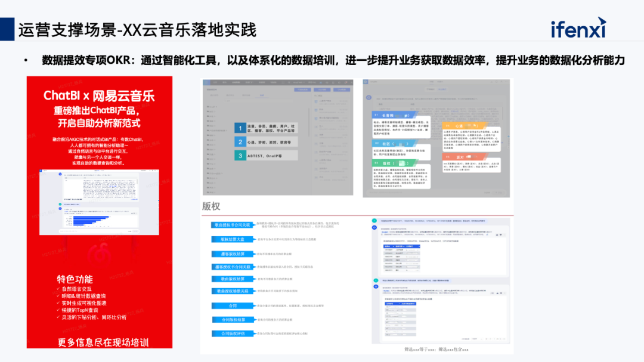Select the 歌曲授权书合同关联 label
The width and height of the screenshot is (644, 362).
[232, 225]
